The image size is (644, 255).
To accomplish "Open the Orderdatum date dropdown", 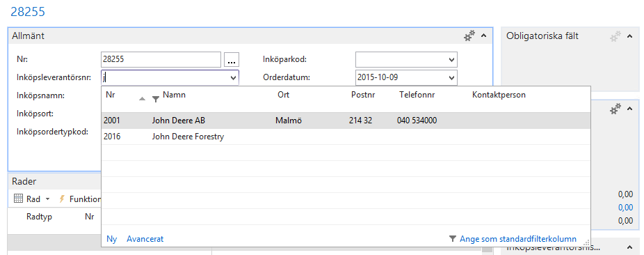I will (452, 77).
